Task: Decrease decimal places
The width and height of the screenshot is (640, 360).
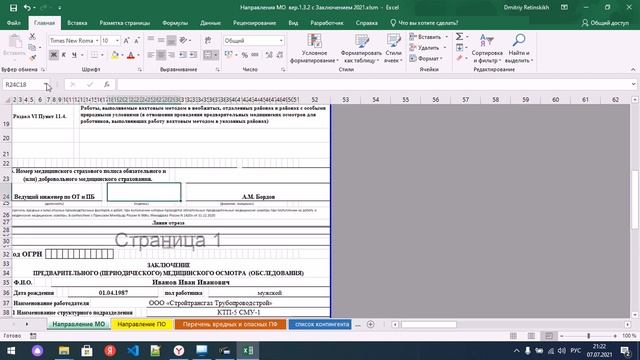Action: 280,55
